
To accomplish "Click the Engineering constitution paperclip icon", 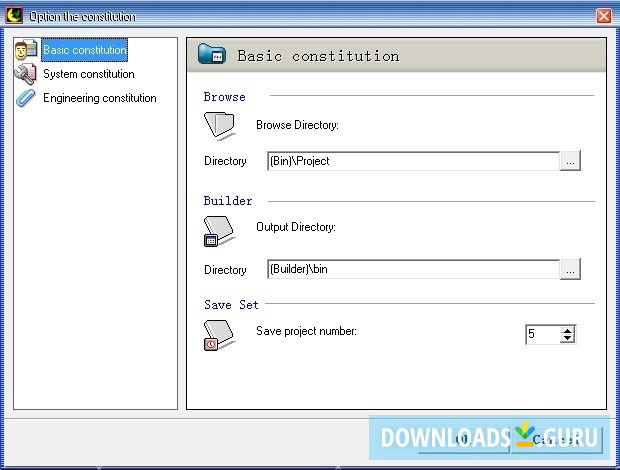I will [x=26, y=98].
